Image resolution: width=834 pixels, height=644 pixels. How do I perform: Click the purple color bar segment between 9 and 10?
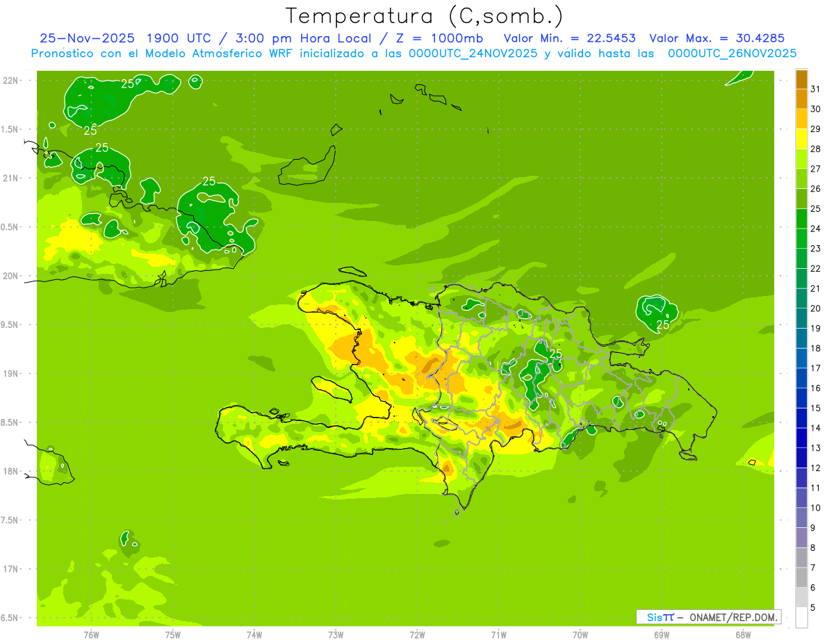pyautogui.click(x=801, y=518)
